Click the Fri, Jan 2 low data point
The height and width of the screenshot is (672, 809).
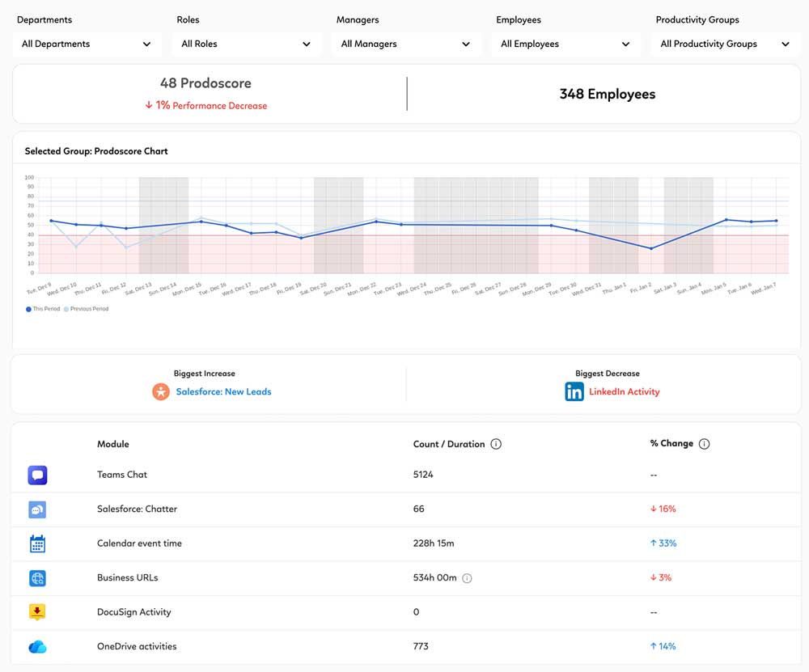(651, 248)
